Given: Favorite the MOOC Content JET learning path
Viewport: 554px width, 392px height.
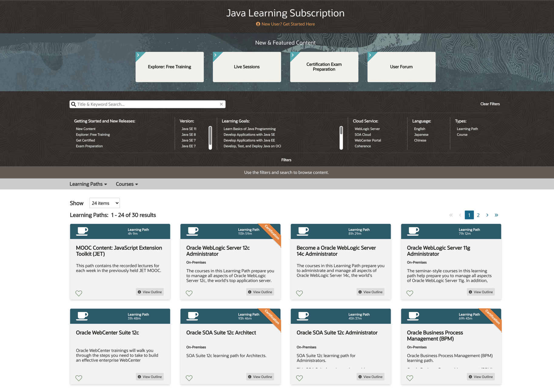Looking at the screenshot, I should coord(79,293).
